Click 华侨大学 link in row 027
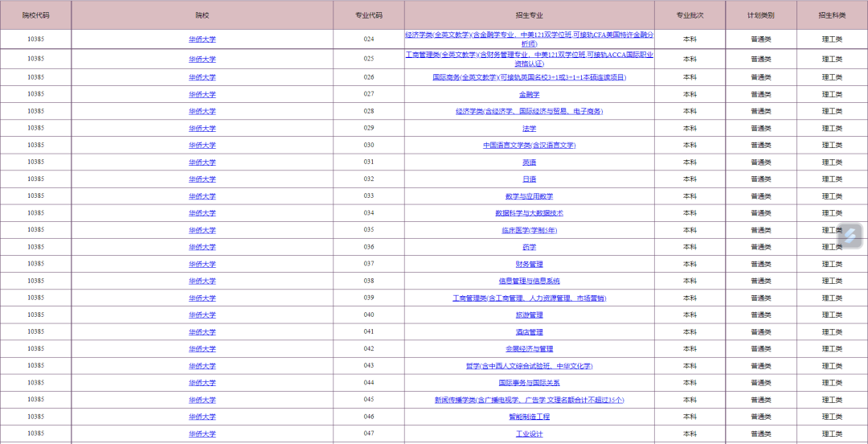 click(202, 95)
